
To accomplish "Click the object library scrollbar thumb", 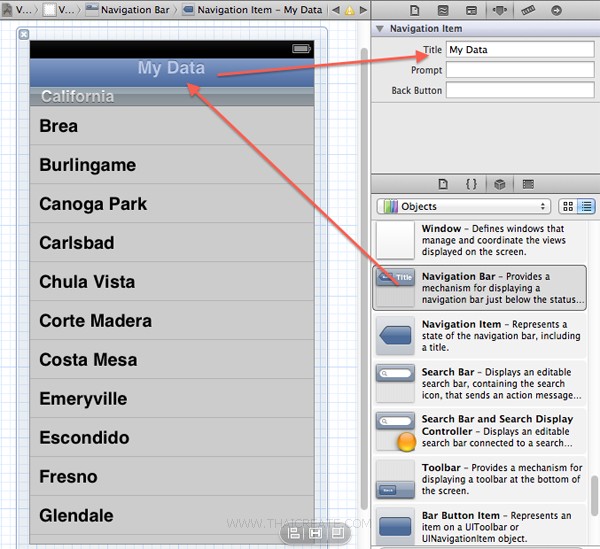I will (594, 496).
